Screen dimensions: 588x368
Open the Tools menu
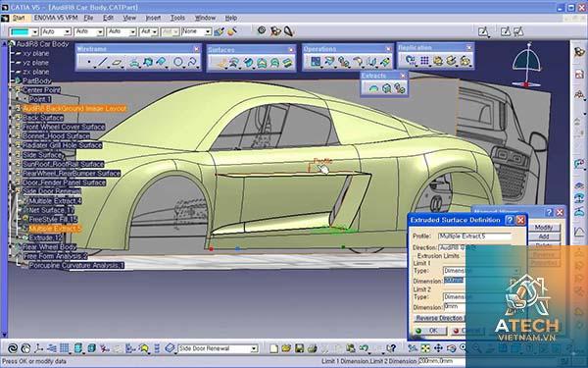(x=177, y=18)
